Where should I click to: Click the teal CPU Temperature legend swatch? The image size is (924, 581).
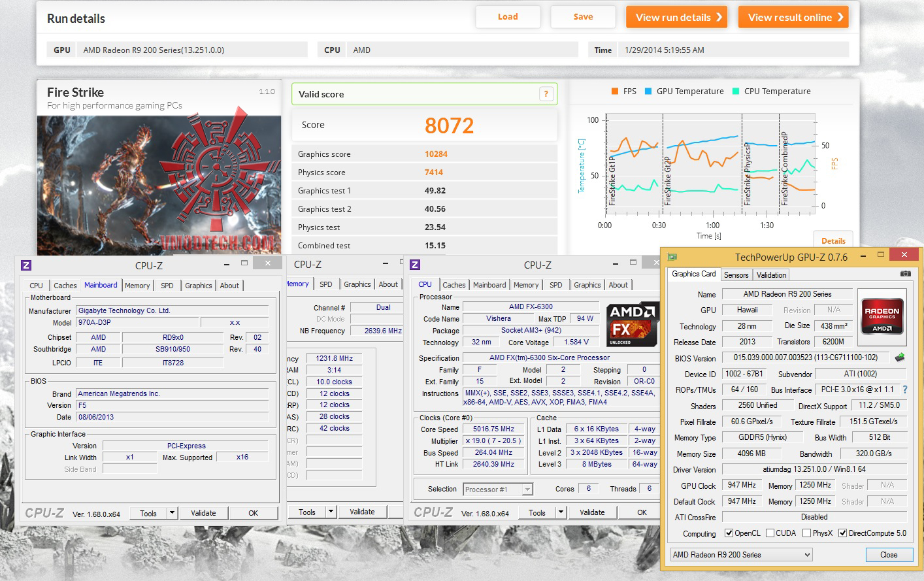click(736, 91)
